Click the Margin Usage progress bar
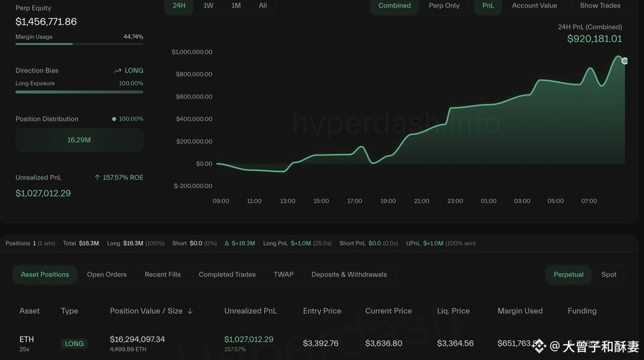644x360 pixels. (79, 44)
